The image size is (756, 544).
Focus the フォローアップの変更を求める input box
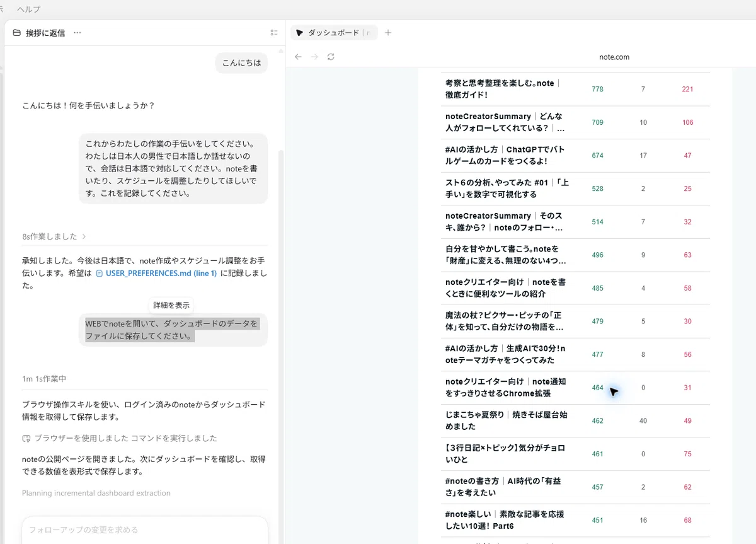(x=145, y=530)
